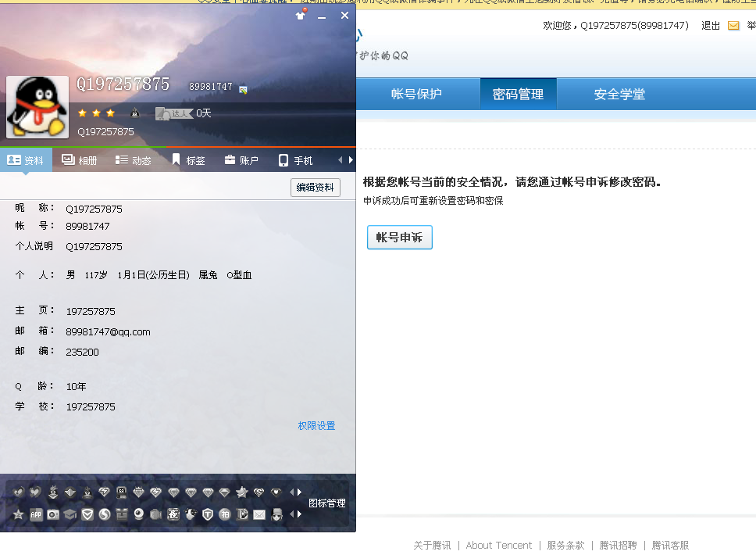The height and width of the screenshot is (555, 756).
Task: Click the shield icon with letter T
Action: click(x=208, y=514)
